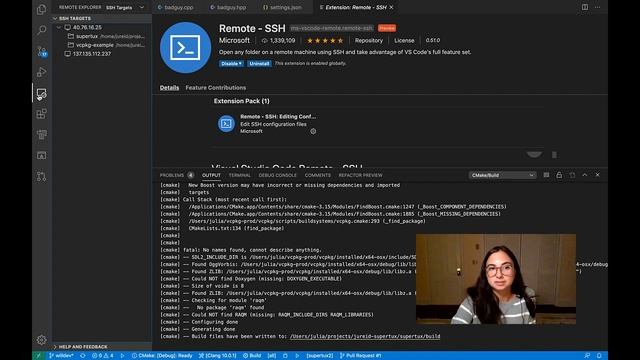Image resolution: width=640 pixels, height=360 pixels.
Task: Switch to the Output panel tab
Action: pyautogui.click(x=211, y=175)
